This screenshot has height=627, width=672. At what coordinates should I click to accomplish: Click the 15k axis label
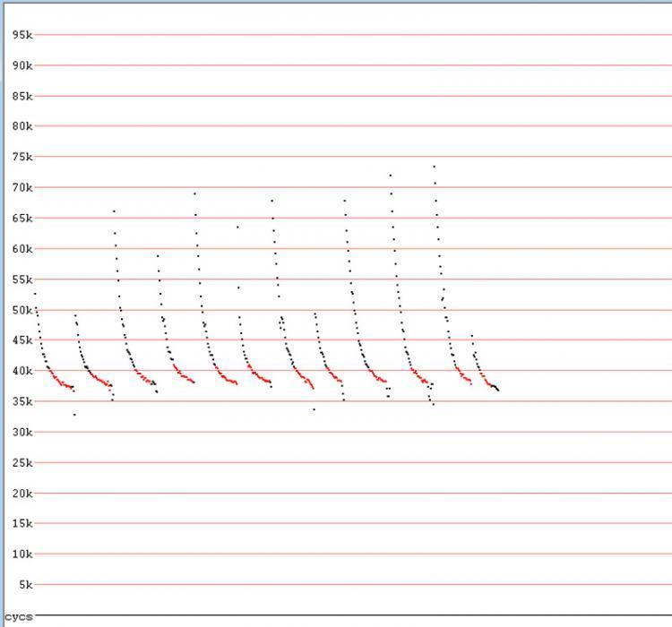point(22,524)
